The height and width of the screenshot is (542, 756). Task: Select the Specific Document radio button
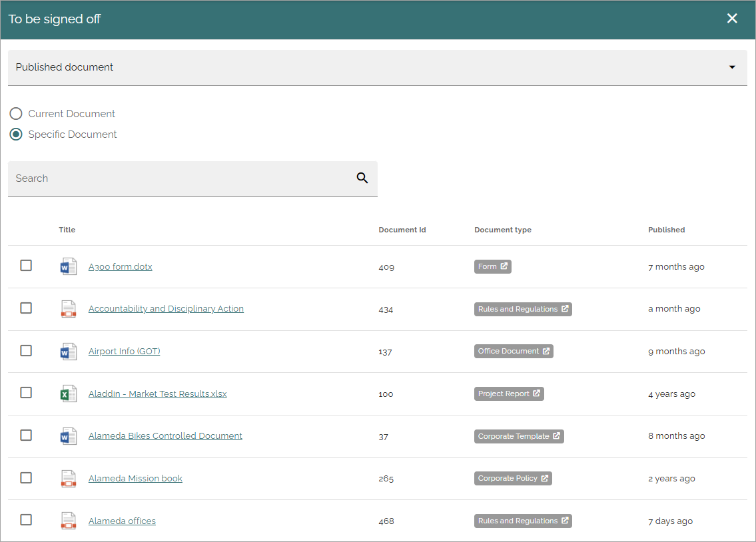pos(16,134)
